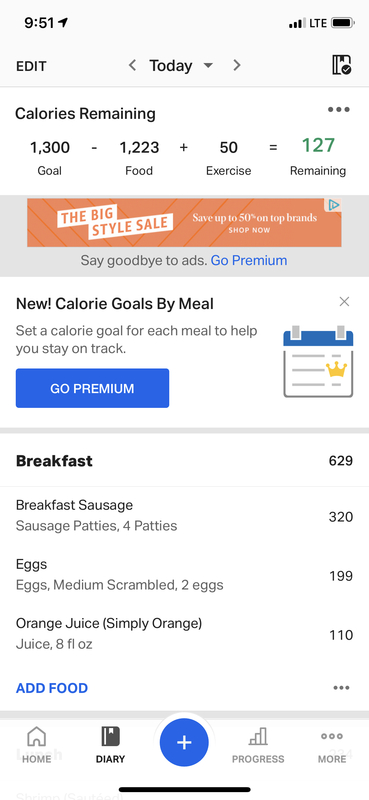Open the diary complete checkmark icon

tap(341, 65)
